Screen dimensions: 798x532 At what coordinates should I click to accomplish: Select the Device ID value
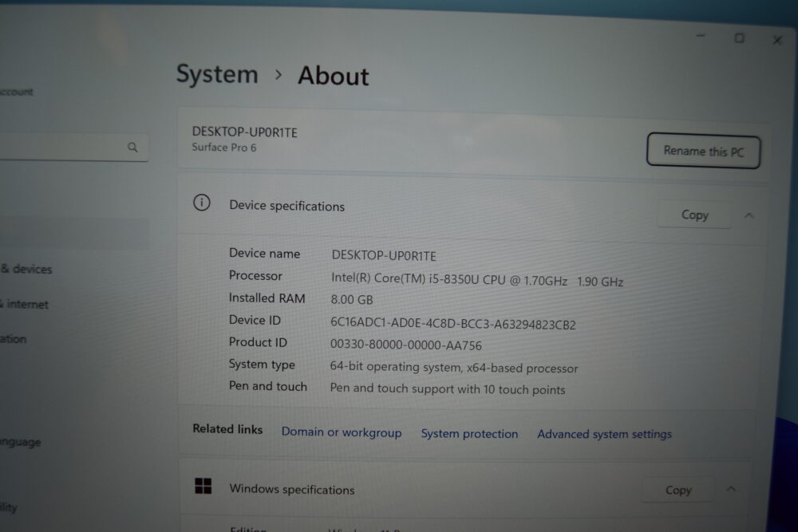453,324
